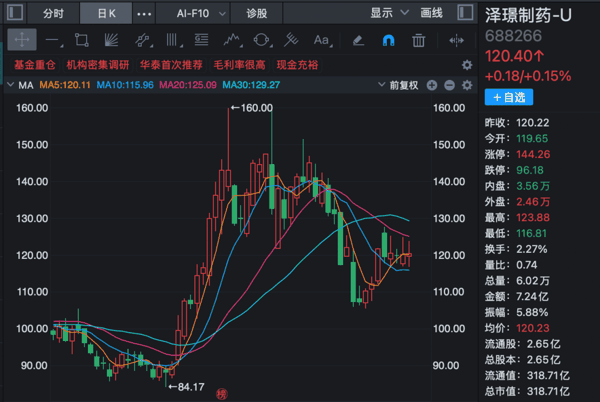This screenshot has width=600, height=402.
Task: Open the 前复权 adjustment dropdown
Action: pos(398,85)
